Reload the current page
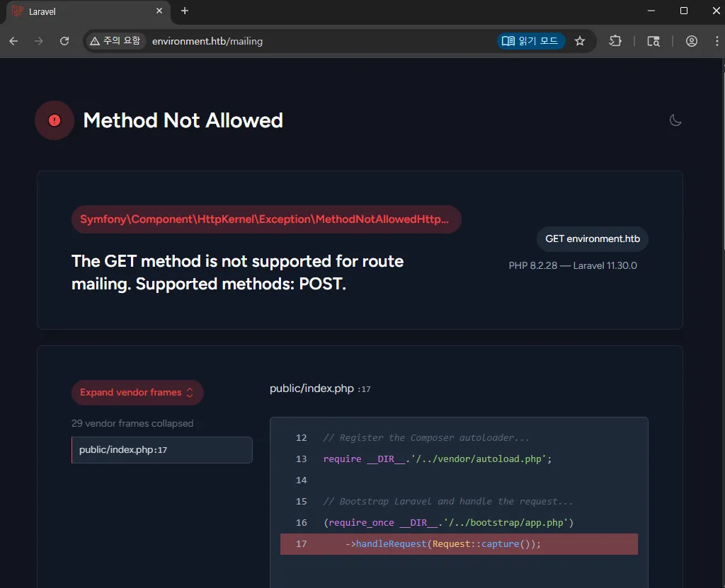 [64, 41]
